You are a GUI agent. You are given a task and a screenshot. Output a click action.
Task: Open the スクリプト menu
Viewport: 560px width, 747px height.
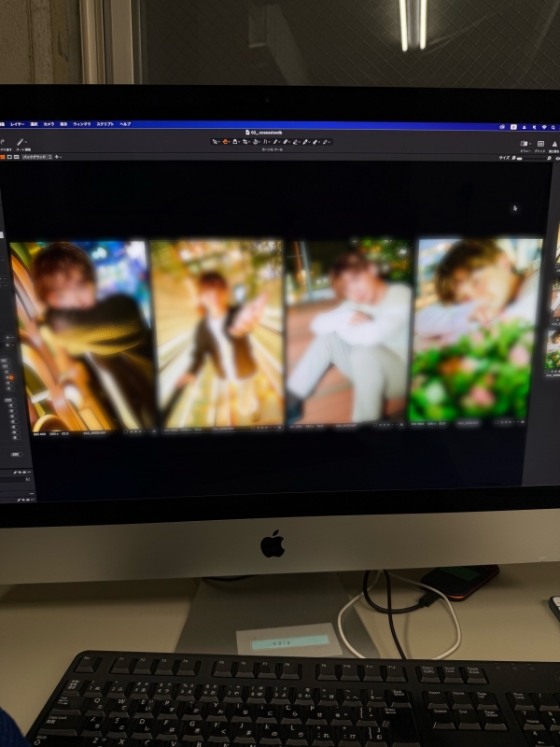tap(105, 123)
